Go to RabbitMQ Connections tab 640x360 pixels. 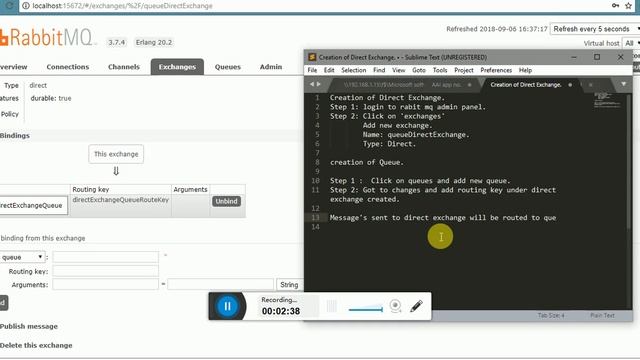(x=68, y=67)
